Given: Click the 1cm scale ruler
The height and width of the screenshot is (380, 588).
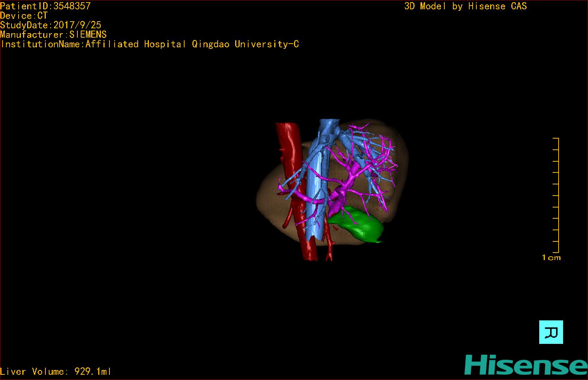Looking at the screenshot, I should coord(556,195).
